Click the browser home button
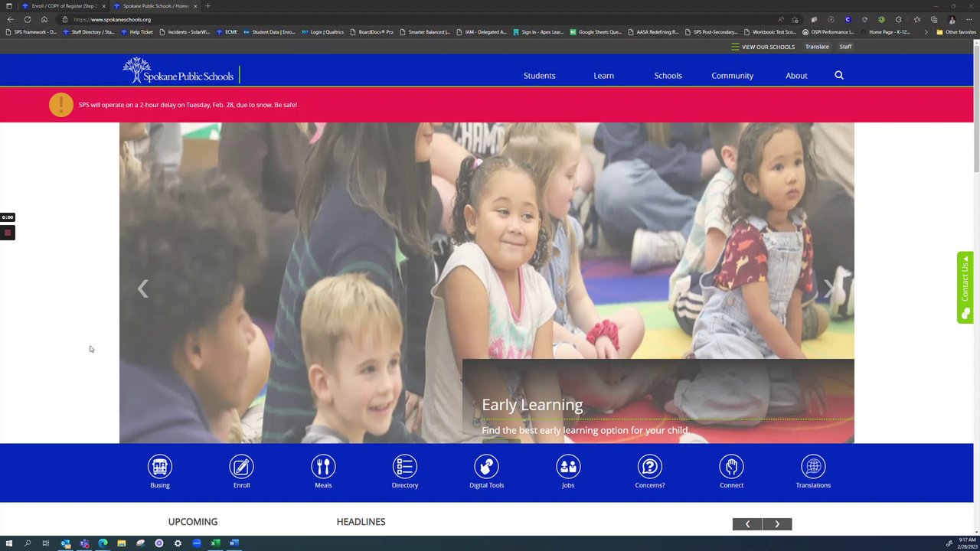Image resolution: width=980 pixels, height=551 pixels. [x=44, y=19]
